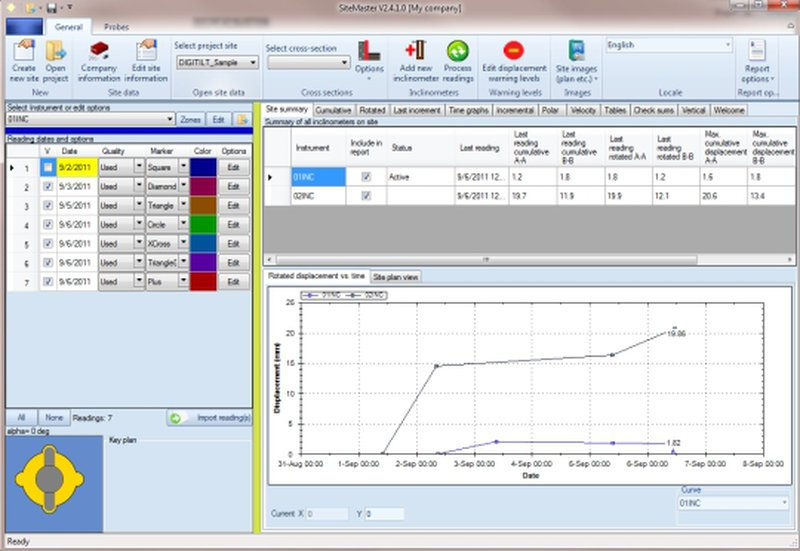Click the None readings button
The width and height of the screenshot is (800, 551).
(x=54, y=418)
